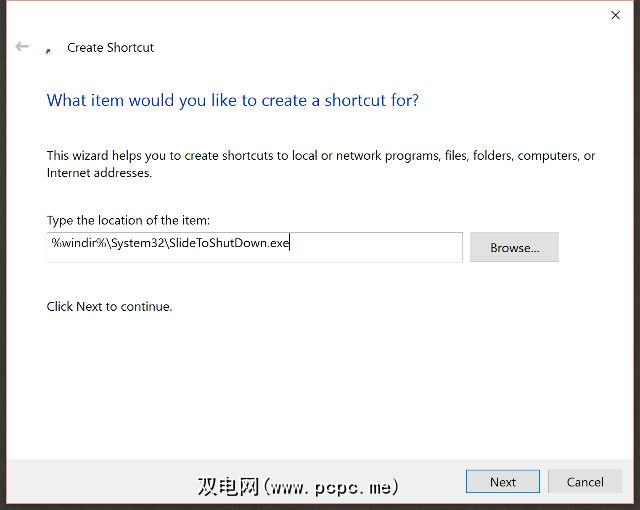The height and width of the screenshot is (510, 640).
Task: Click the "Type the location of the item" label
Action: point(128,220)
